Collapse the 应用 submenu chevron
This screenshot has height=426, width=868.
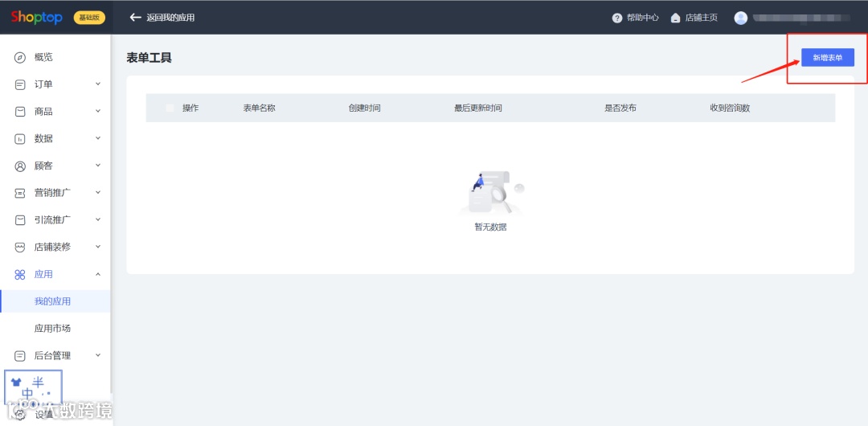pos(98,274)
